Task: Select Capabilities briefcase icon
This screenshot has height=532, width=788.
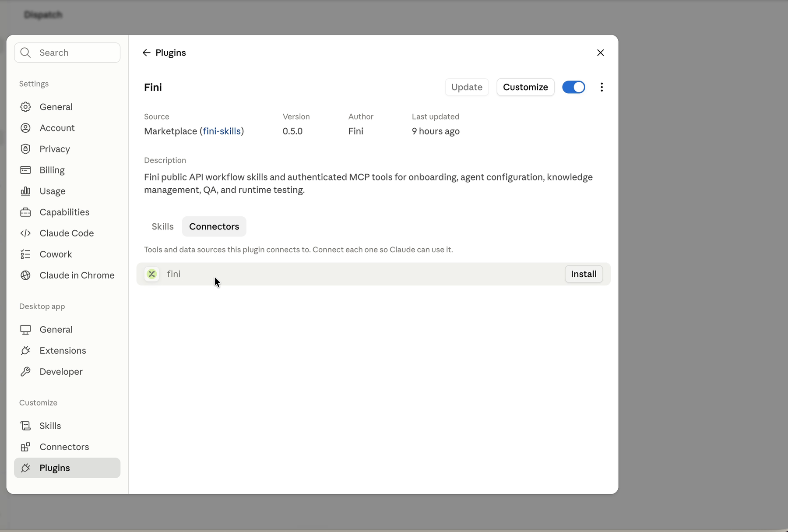Action: pyautogui.click(x=25, y=212)
